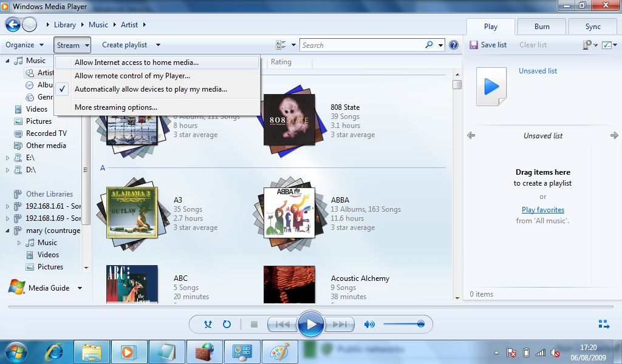Image resolution: width=622 pixels, height=364 pixels.
Task: Turn on shuffle playback
Action: (208, 325)
